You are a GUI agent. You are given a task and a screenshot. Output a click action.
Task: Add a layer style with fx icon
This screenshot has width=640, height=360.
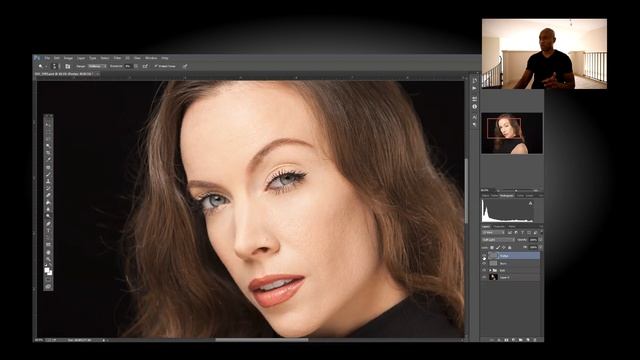[x=499, y=340]
